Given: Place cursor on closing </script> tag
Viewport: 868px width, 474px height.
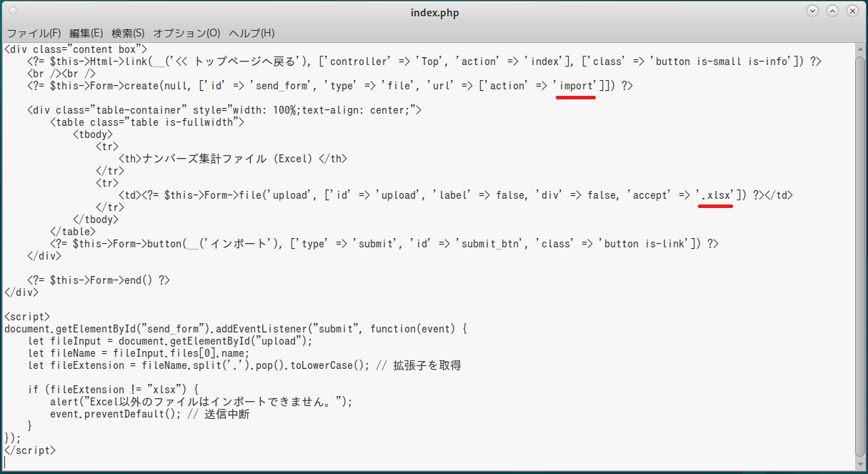Looking at the screenshot, I should pos(30,450).
